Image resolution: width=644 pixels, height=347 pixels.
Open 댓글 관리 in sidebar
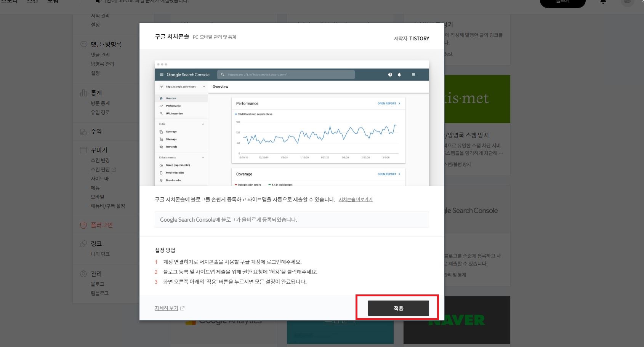[x=100, y=55]
